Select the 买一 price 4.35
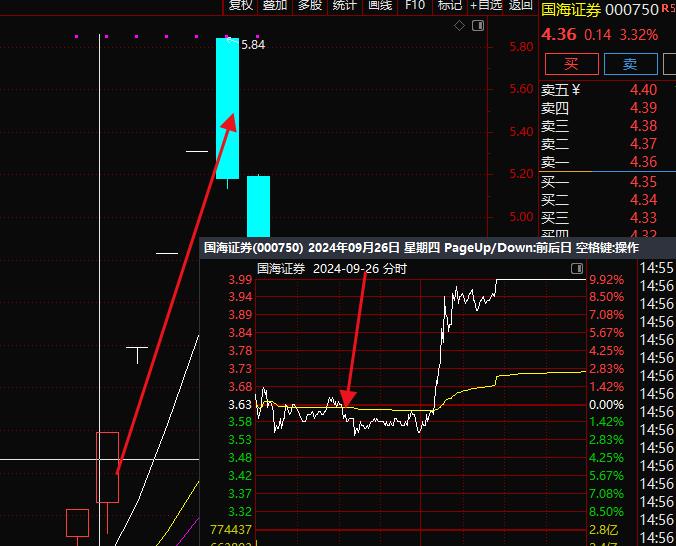Image resolution: width=676 pixels, height=546 pixels. tap(643, 182)
